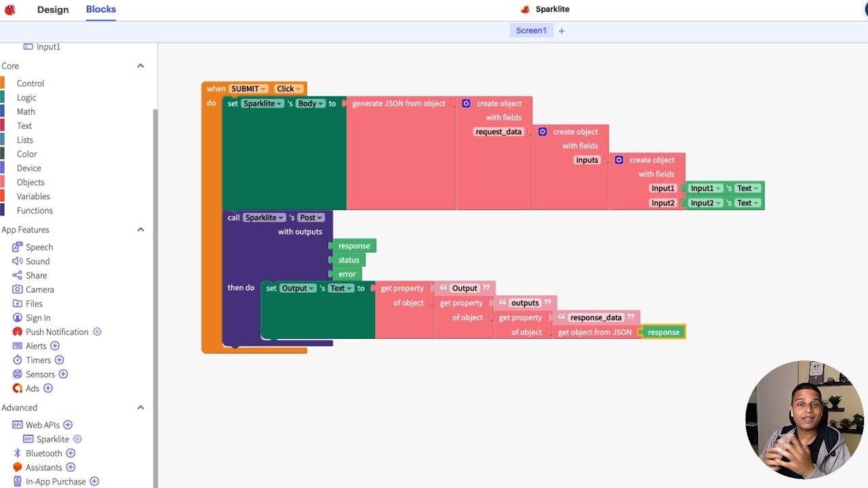Collapse the Core section
Screen dimensions: 868x488
[140, 66]
